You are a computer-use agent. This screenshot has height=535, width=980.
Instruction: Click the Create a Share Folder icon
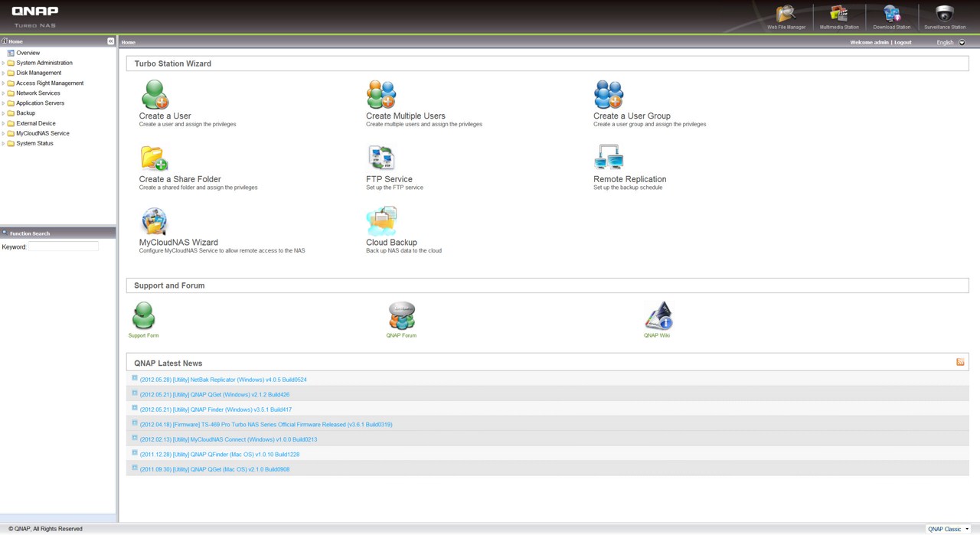tap(154, 158)
